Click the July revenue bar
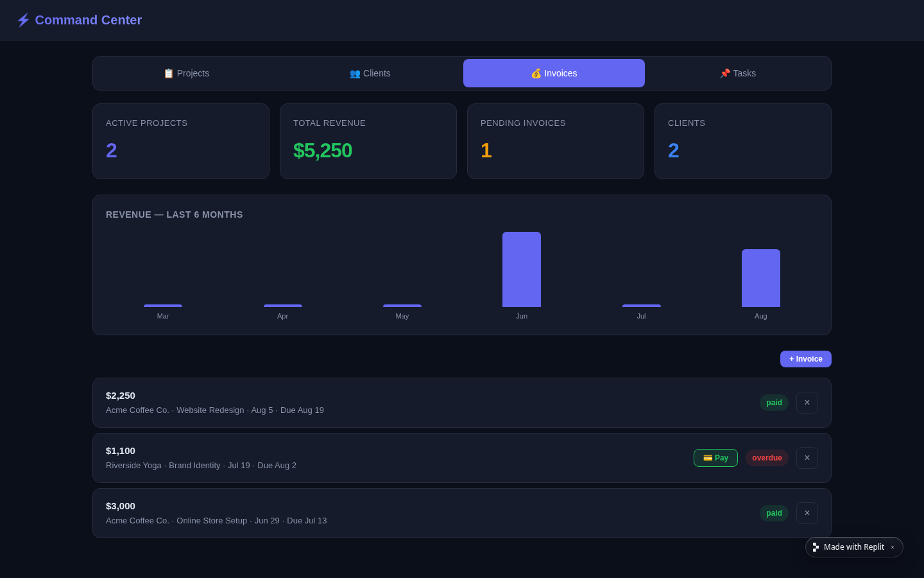The height and width of the screenshot is (578, 924). coord(642,306)
